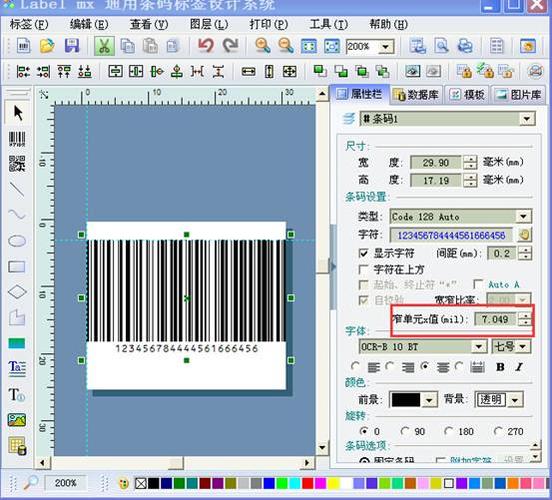Select the straight line tool

[x=17, y=189]
